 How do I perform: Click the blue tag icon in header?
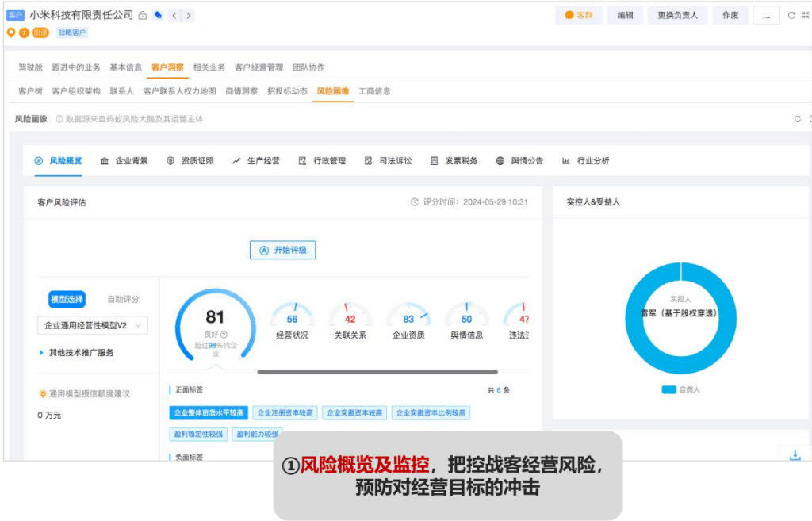[158, 16]
